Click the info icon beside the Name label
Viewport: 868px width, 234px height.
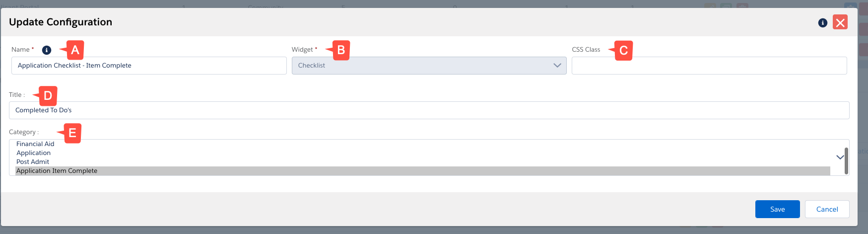(x=47, y=50)
